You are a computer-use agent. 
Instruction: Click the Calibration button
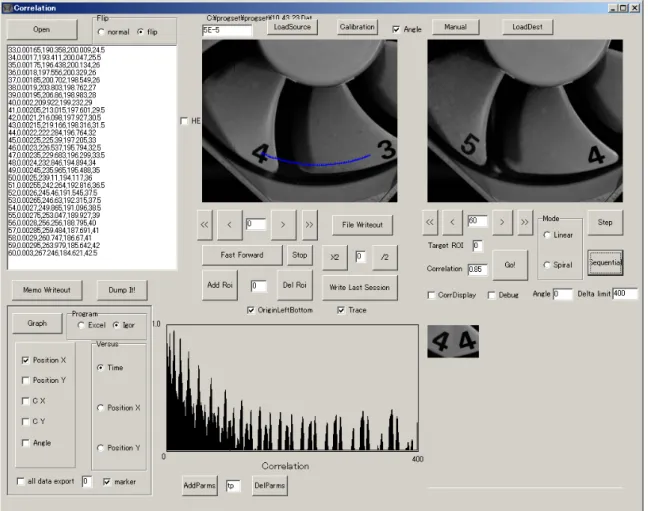point(357,27)
